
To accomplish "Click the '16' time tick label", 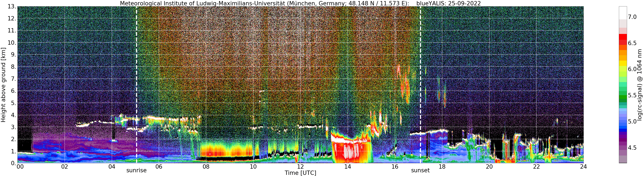I will (395, 166).
